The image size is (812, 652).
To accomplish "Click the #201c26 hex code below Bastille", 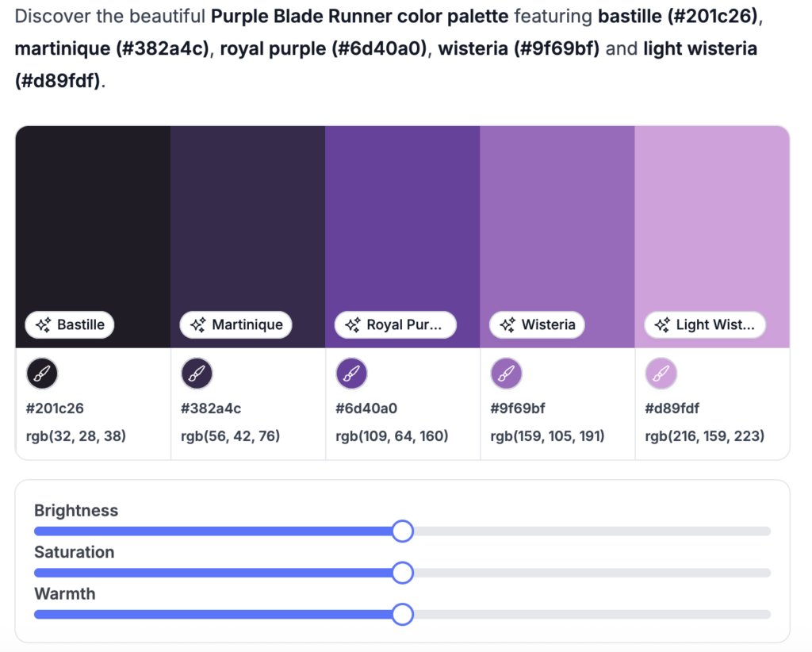I will [x=56, y=409].
